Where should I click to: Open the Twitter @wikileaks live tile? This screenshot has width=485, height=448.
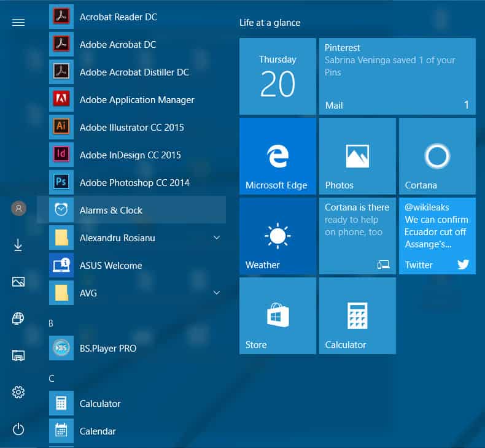pyautogui.click(x=437, y=236)
